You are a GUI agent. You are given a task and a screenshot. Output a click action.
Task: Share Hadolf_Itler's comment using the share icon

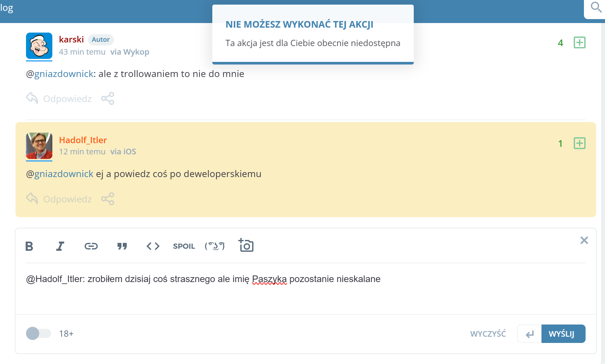[x=108, y=199]
